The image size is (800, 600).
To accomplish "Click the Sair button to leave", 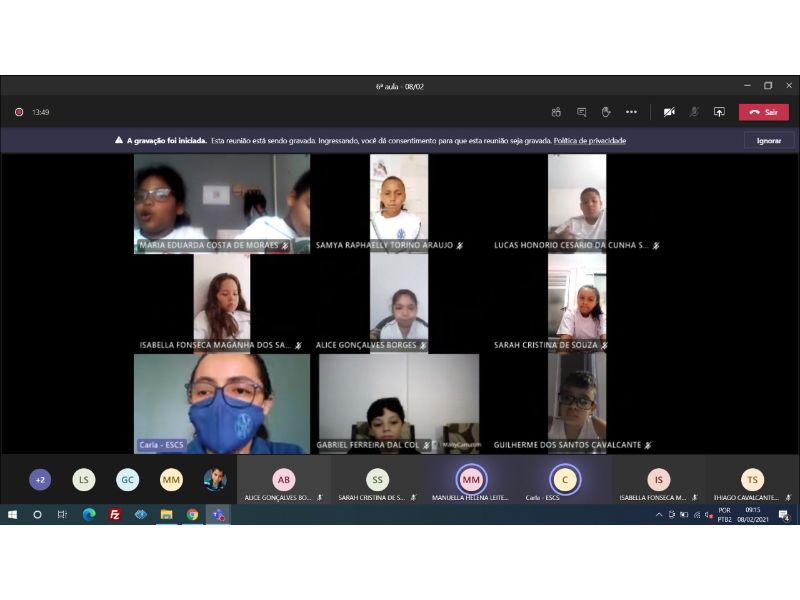I will pyautogui.click(x=764, y=112).
